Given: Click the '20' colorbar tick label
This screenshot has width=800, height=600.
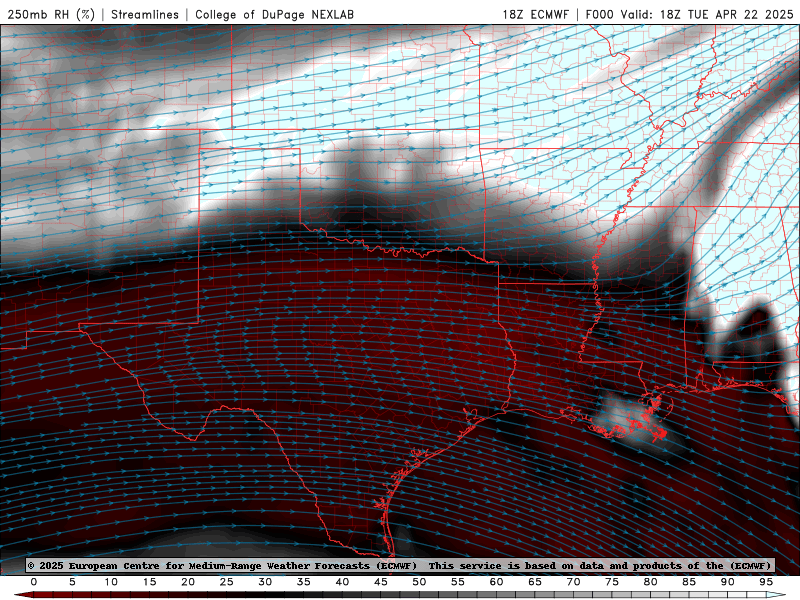Looking at the screenshot, I should coord(188,582).
